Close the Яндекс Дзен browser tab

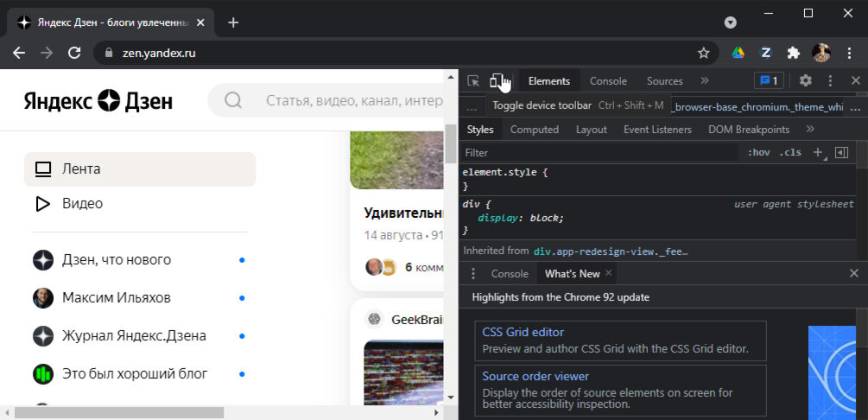tap(200, 22)
